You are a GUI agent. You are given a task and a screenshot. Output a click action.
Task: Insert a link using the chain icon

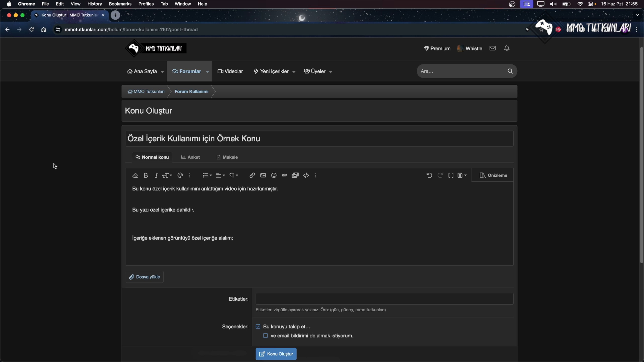point(252,175)
